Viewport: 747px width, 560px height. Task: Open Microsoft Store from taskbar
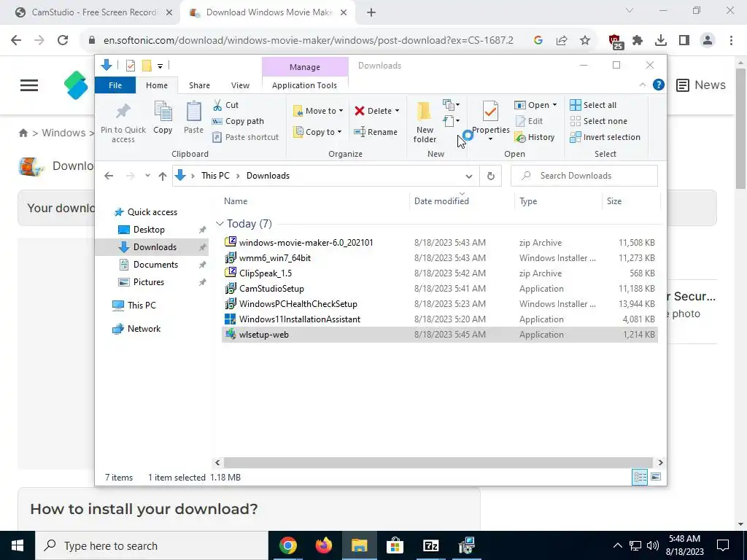click(x=395, y=545)
